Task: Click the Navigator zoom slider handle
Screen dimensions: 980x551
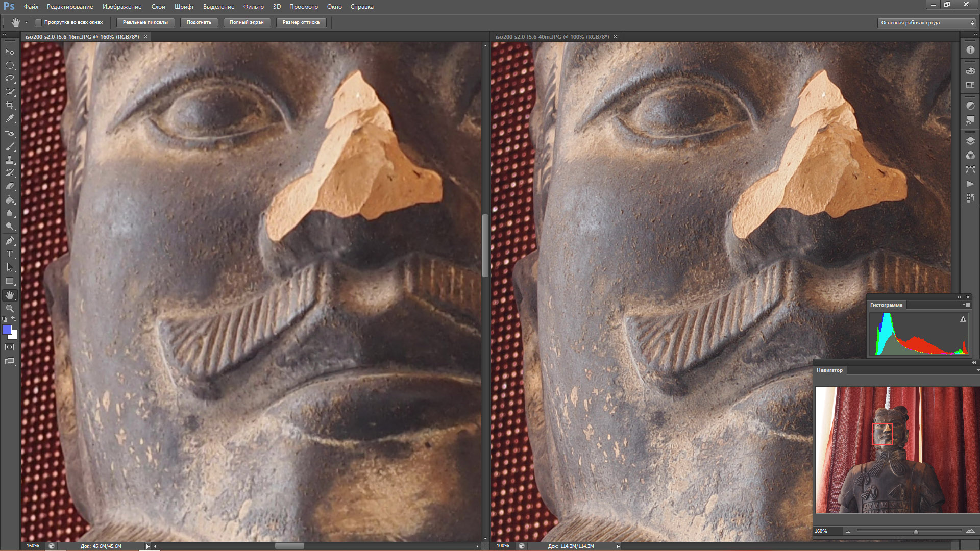Action: pyautogui.click(x=916, y=532)
